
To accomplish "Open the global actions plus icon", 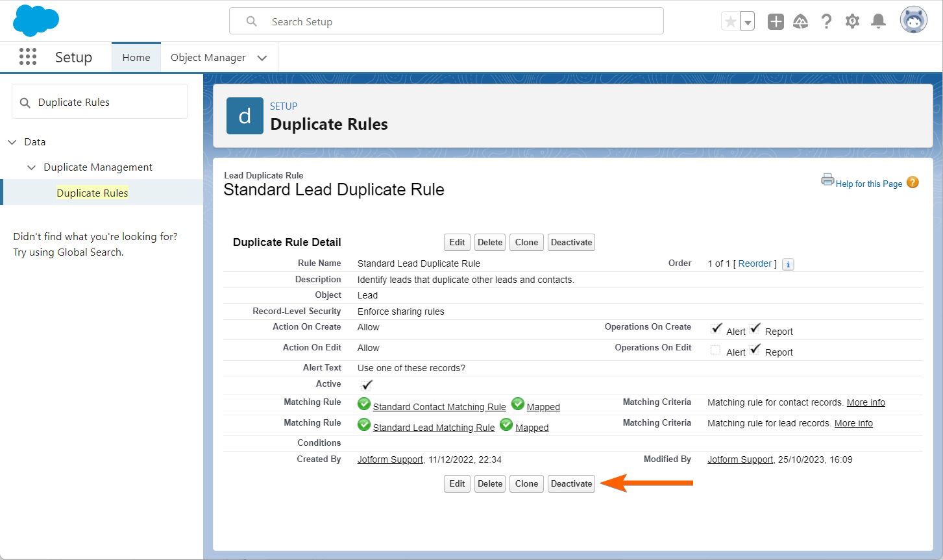I will pyautogui.click(x=776, y=22).
